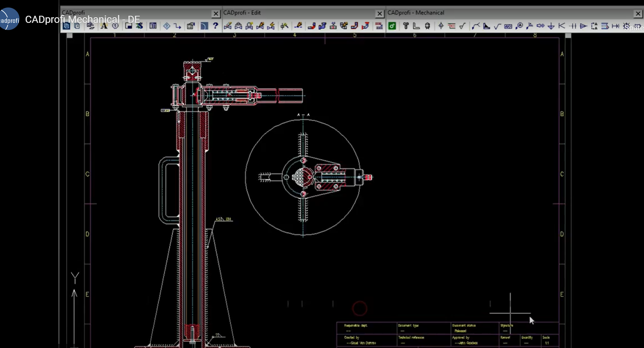The width and height of the screenshot is (644, 348).
Task: Click the text 'A' tool icon
Action: click(x=104, y=26)
